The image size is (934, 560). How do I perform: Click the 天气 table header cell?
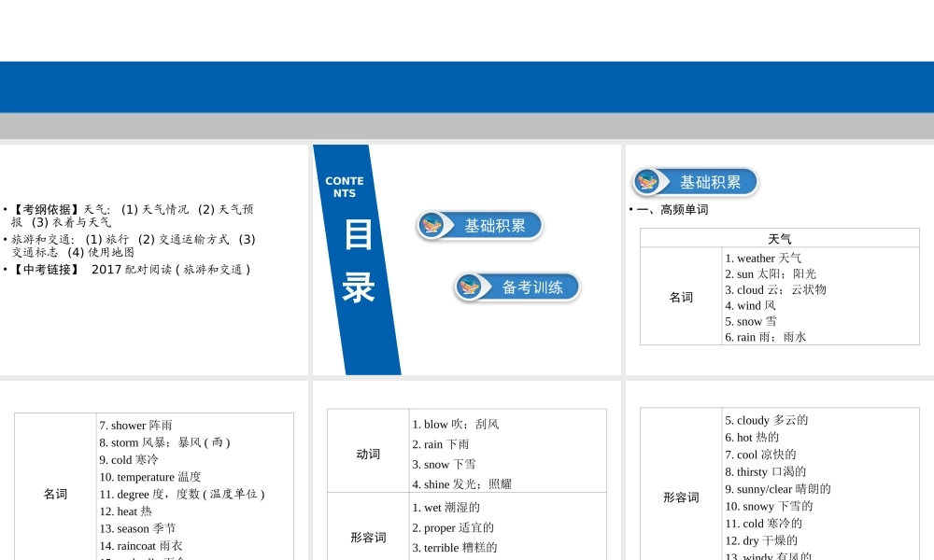coord(779,239)
